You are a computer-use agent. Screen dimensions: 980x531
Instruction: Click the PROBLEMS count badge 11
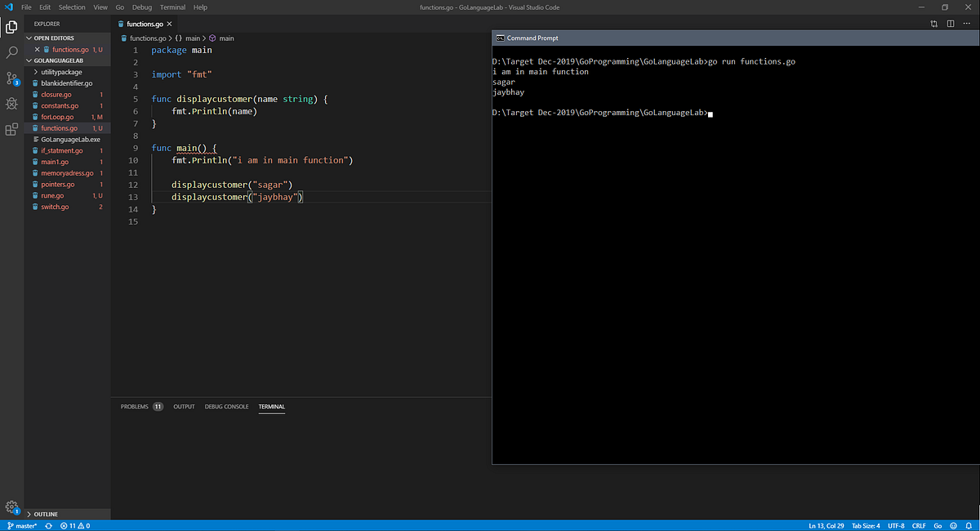[158, 406]
